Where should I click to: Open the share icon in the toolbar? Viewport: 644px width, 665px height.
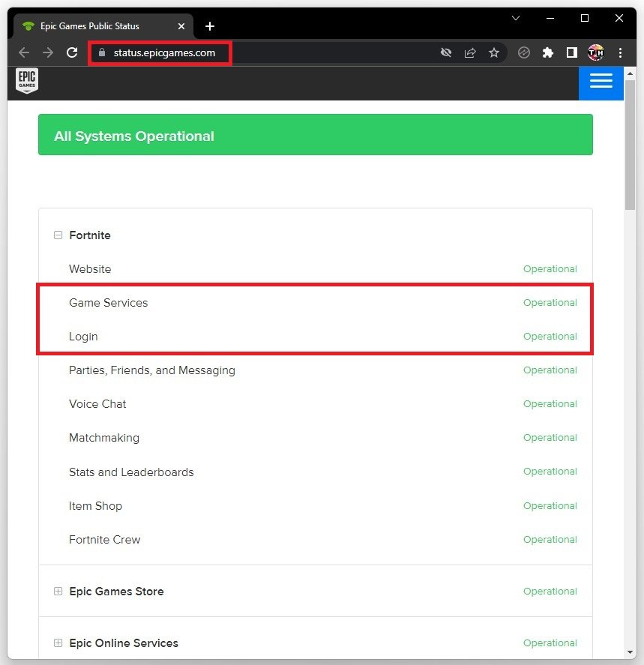pyautogui.click(x=470, y=52)
